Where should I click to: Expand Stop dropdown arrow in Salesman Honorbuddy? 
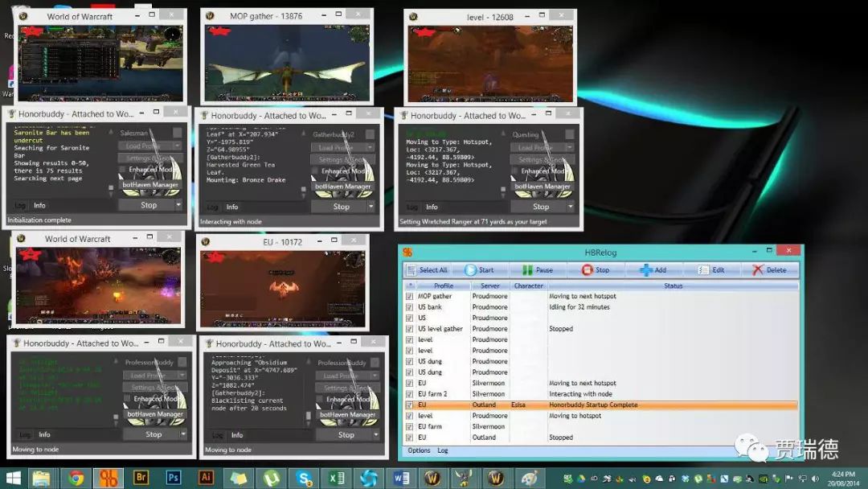(x=178, y=205)
